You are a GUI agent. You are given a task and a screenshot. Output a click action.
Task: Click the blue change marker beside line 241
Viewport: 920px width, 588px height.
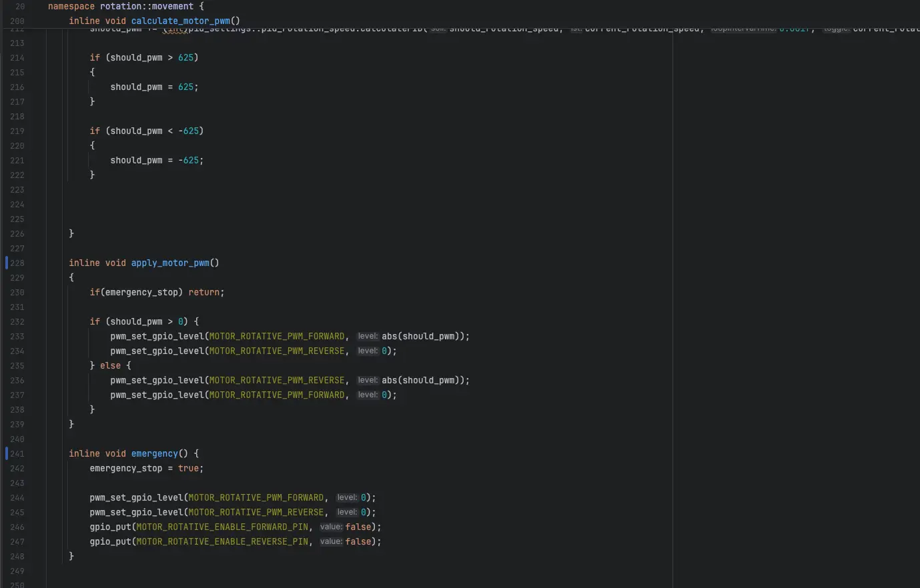[7, 454]
